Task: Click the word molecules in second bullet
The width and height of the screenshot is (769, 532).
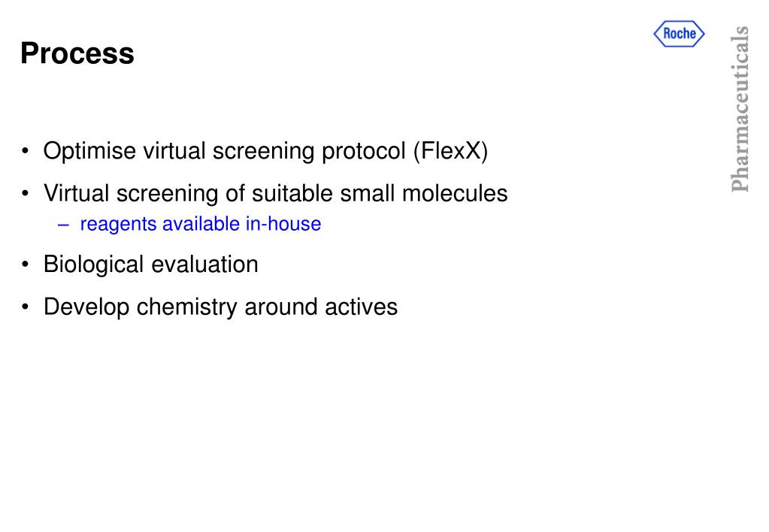Action: (x=455, y=193)
